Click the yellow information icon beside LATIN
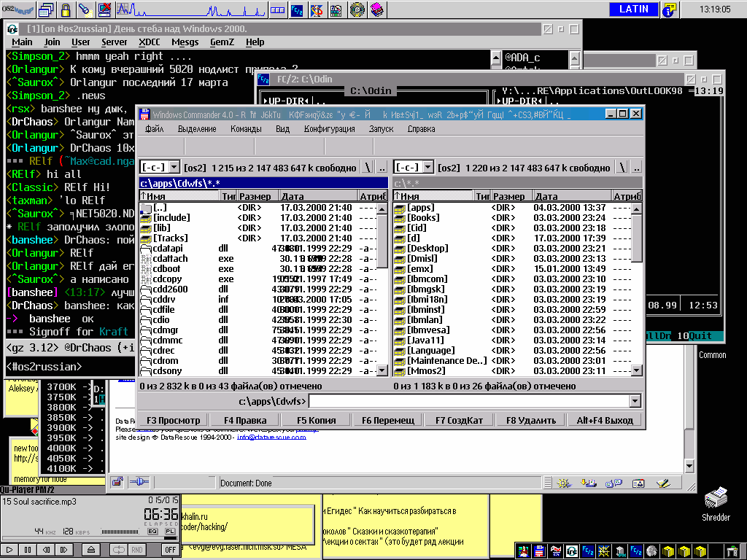Screen dimensions: 747x560 coord(669,9)
